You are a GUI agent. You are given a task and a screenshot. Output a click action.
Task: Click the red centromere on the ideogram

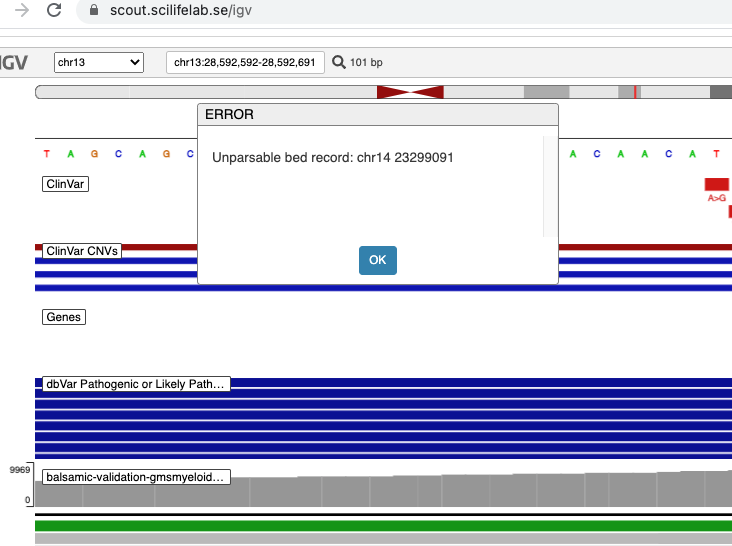[x=410, y=92]
